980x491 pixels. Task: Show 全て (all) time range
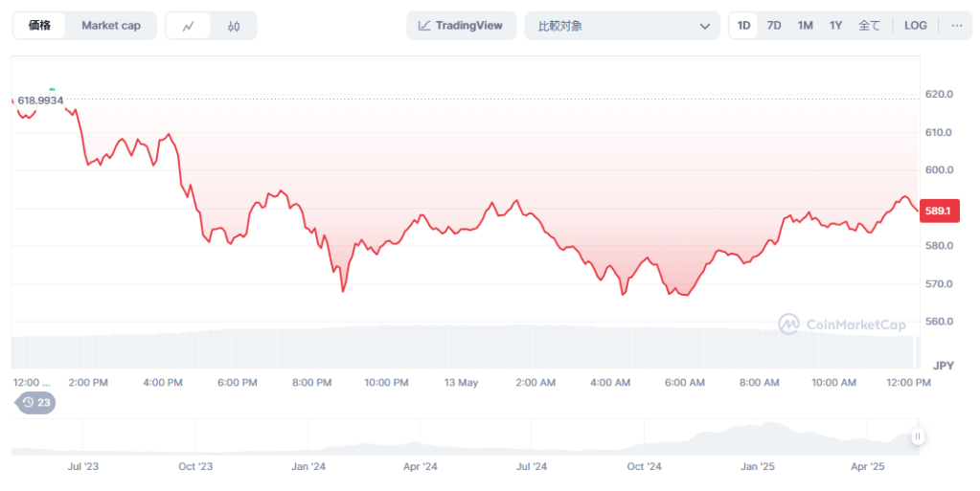click(x=869, y=26)
